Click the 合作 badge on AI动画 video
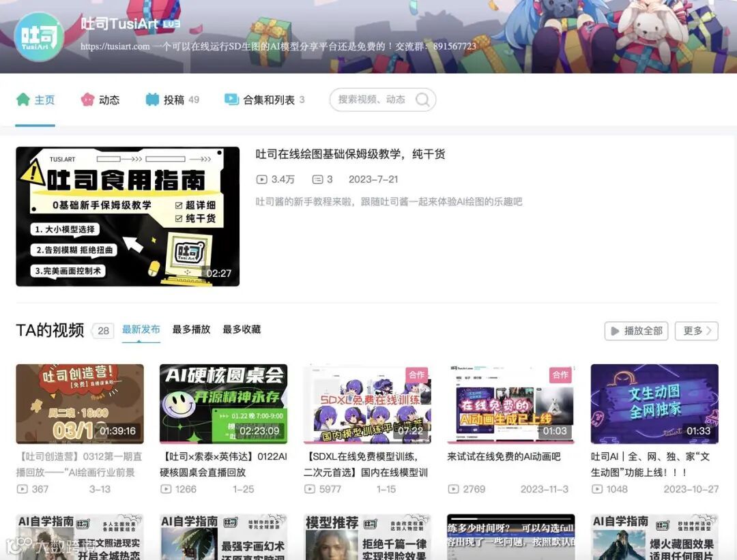The image size is (737, 560). coord(560,375)
